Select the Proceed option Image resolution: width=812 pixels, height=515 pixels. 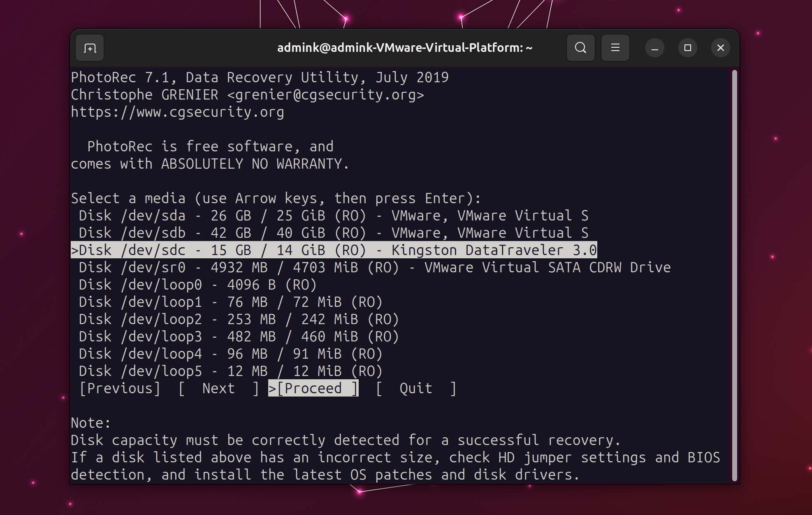pos(313,388)
